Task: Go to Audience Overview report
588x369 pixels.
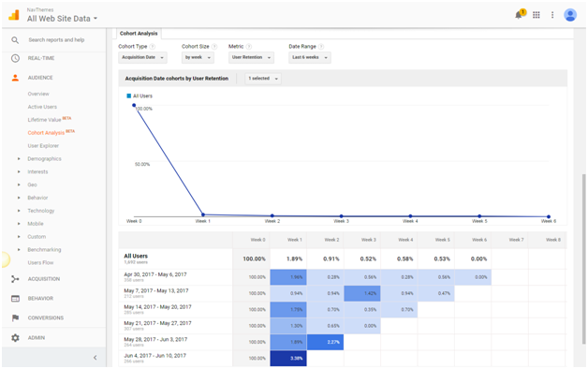Action: coord(38,94)
